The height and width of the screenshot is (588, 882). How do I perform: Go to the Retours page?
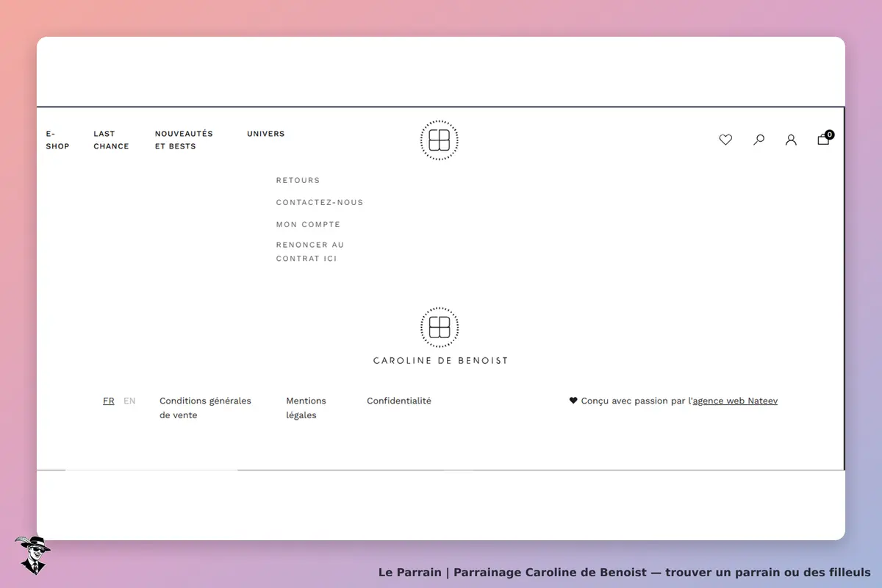click(x=298, y=180)
